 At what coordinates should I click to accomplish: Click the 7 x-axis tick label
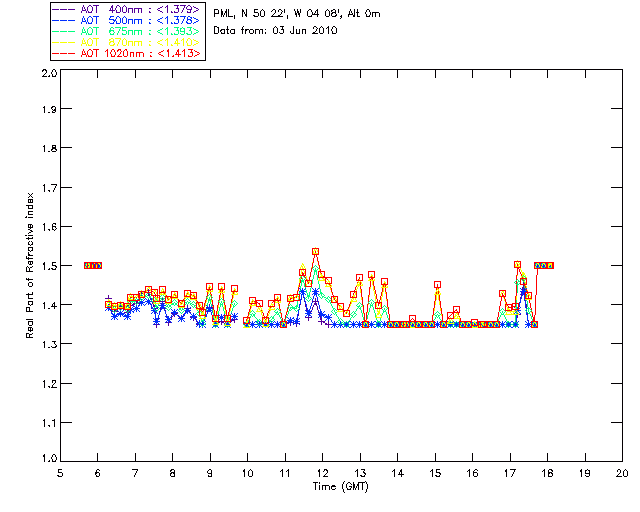click(135, 473)
